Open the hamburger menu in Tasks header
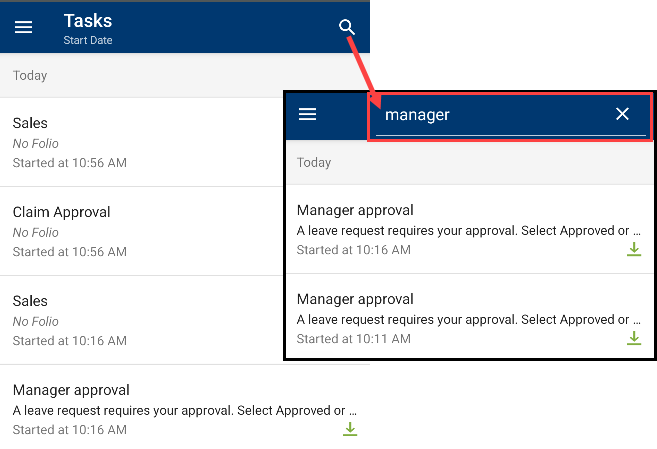The image size is (657, 449). coord(23,27)
